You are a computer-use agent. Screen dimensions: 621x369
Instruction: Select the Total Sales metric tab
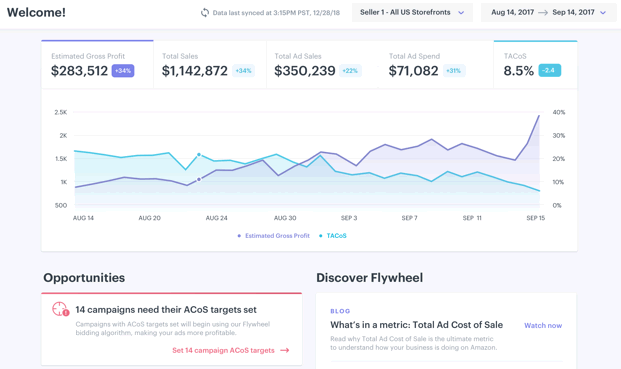pyautogui.click(x=210, y=64)
